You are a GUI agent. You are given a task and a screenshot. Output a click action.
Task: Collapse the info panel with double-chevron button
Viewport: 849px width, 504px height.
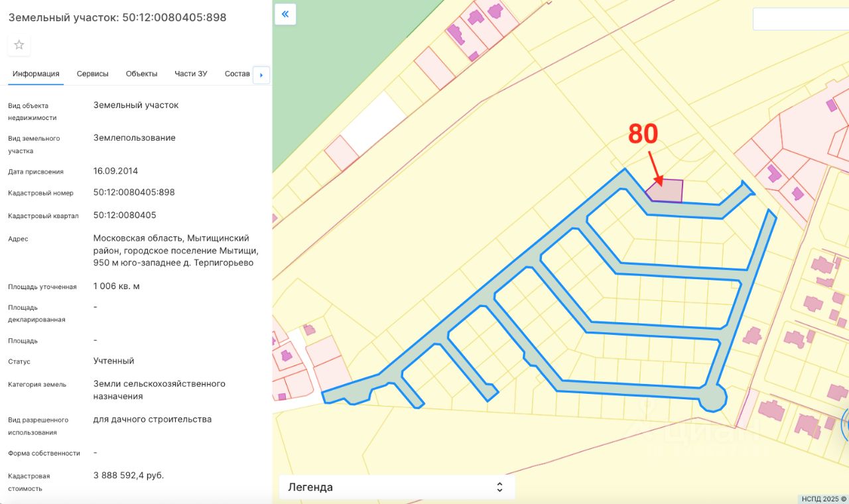(285, 14)
